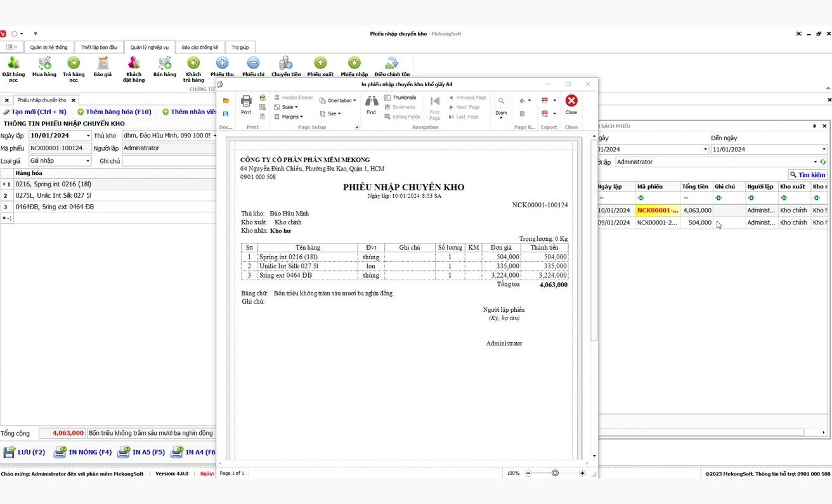Click the Ghi chú input field
Screen dimensions: 832x504
[169, 161]
